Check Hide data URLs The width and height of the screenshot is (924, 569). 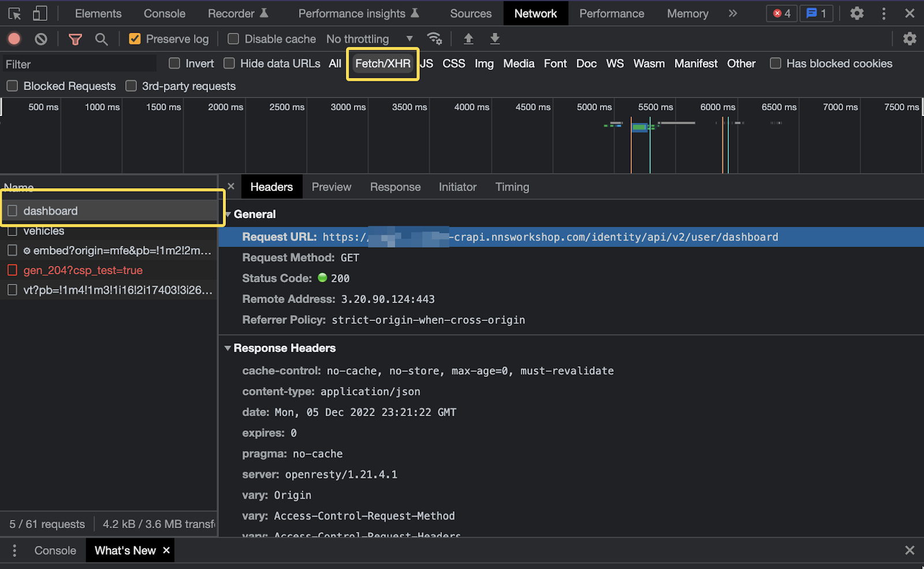point(229,63)
